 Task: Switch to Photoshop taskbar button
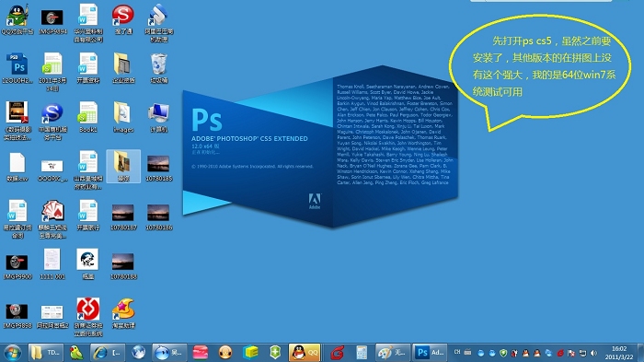(x=430, y=353)
